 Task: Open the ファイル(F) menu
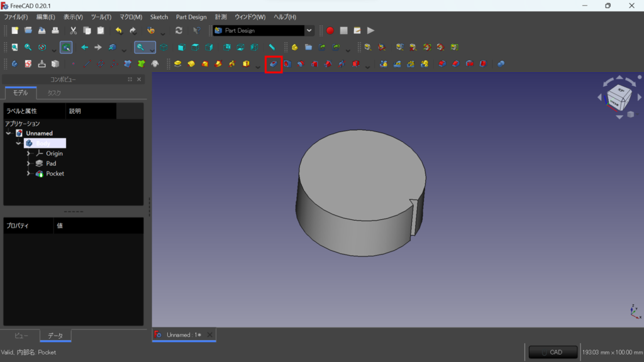pyautogui.click(x=16, y=17)
